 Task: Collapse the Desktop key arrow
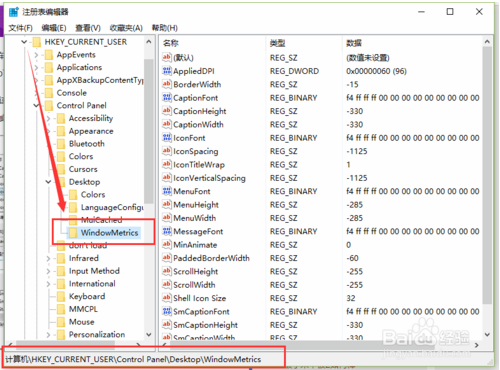[48, 182]
